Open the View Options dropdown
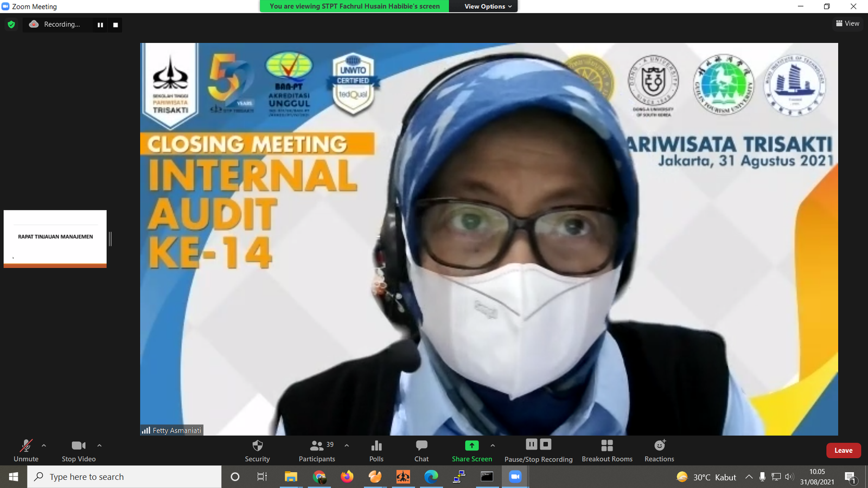 point(488,7)
